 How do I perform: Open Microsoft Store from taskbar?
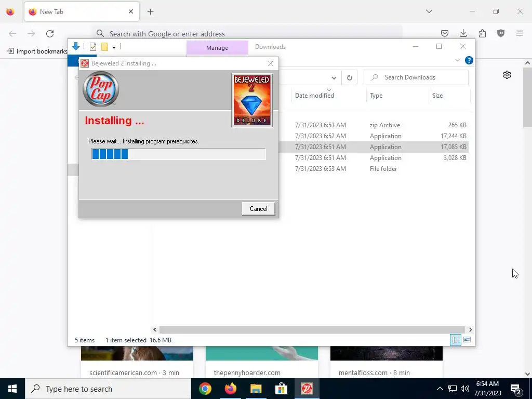[281, 389]
